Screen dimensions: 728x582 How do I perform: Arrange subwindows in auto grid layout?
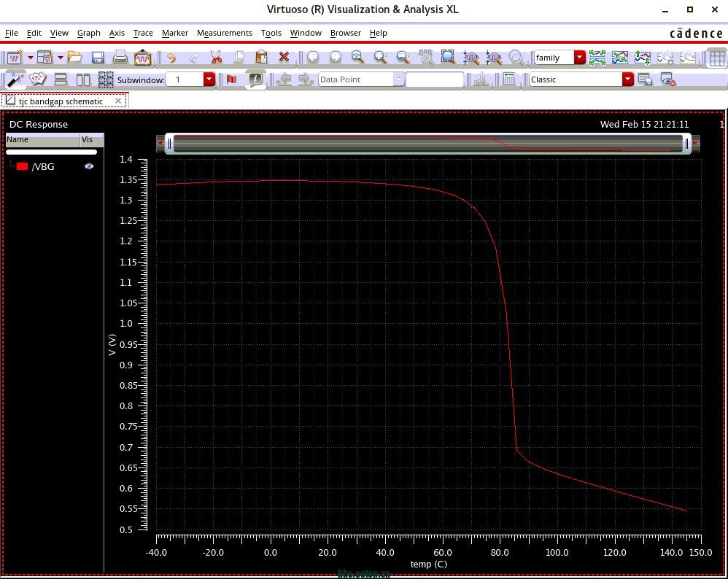click(106, 79)
